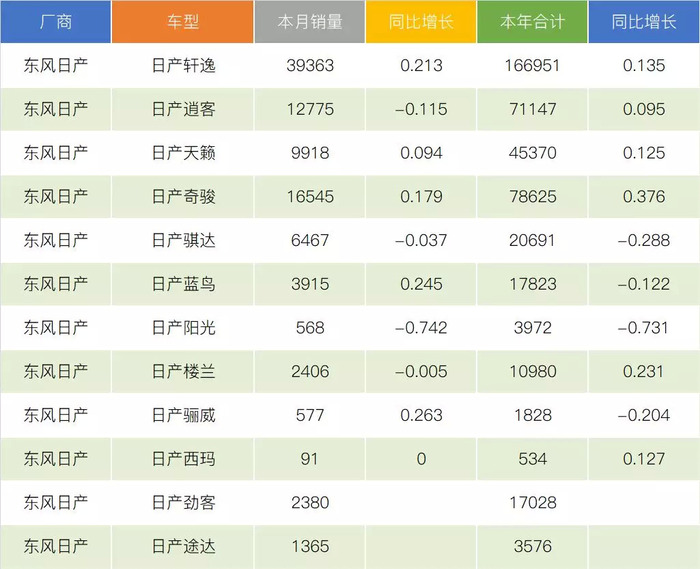Pick yearly total 3576
The width and height of the screenshot is (700, 569).
point(533,547)
